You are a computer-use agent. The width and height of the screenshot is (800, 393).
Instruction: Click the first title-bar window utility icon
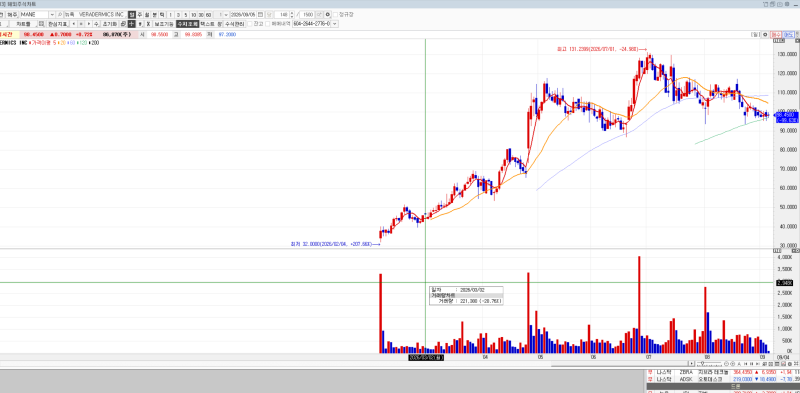click(766, 4)
